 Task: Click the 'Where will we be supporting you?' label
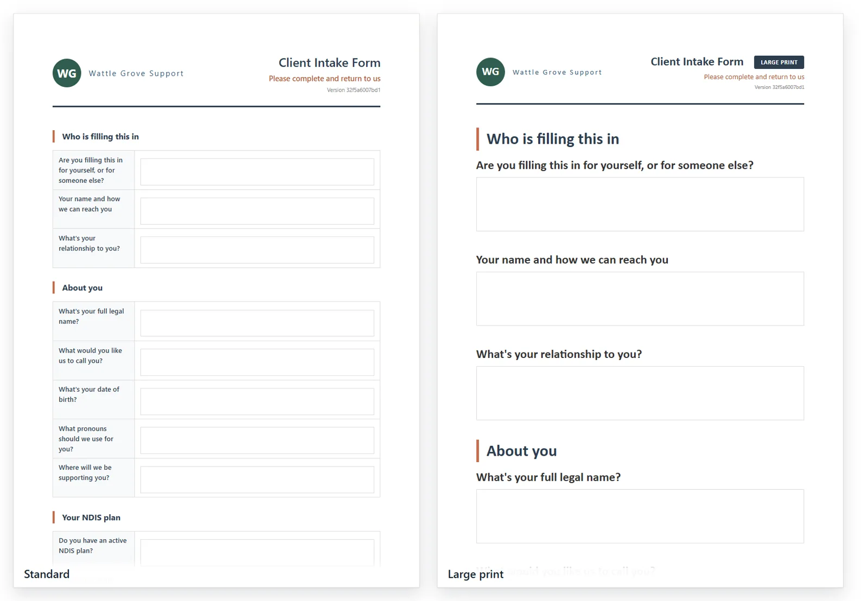[x=85, y=472]
